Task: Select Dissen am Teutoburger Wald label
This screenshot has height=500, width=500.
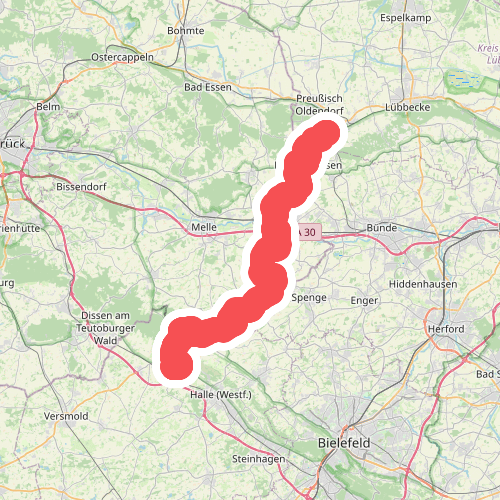Action: [x=105, y=328]
